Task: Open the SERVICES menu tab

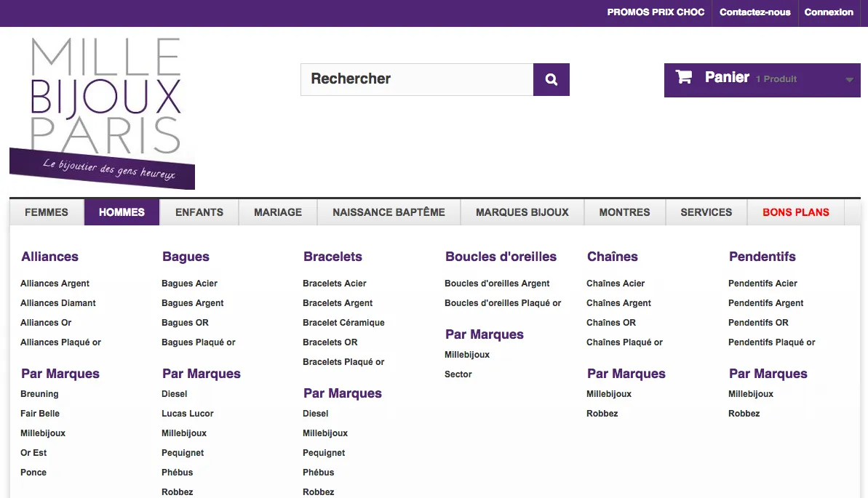Action: (706, 212)
